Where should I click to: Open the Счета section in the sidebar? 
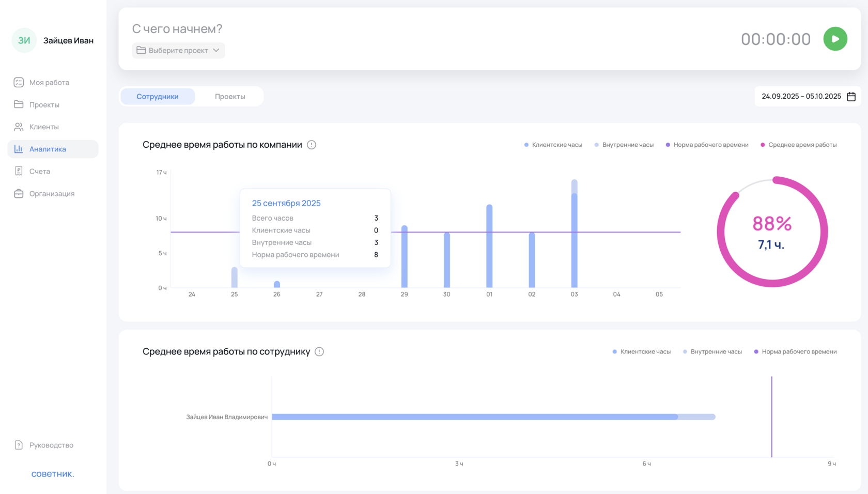(39, 171)
